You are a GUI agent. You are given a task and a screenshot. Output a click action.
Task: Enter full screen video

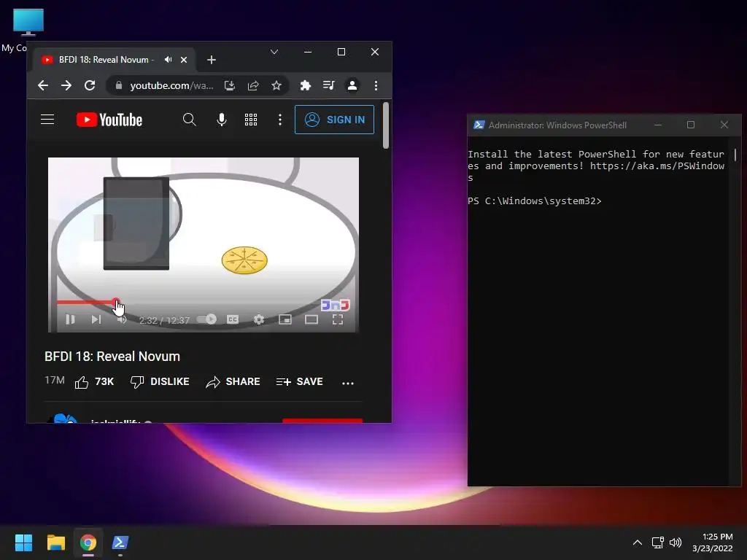click(x=338, y=319)
